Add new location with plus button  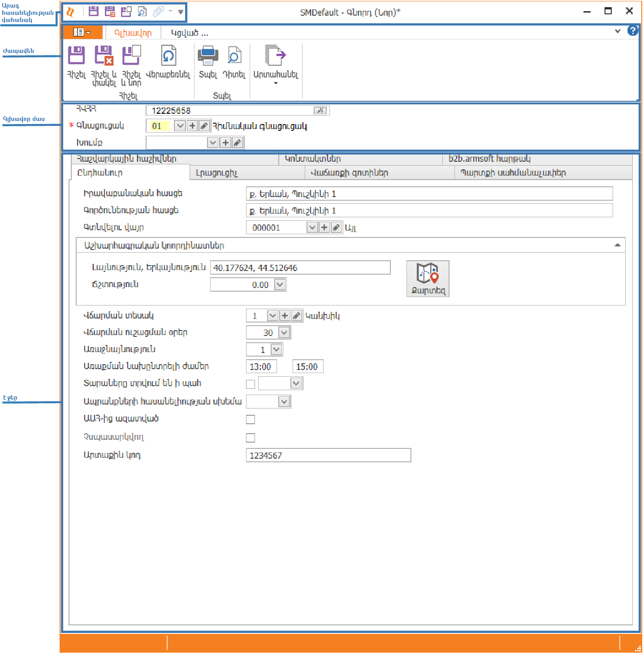pyautogui.click(x=324, y=228)
